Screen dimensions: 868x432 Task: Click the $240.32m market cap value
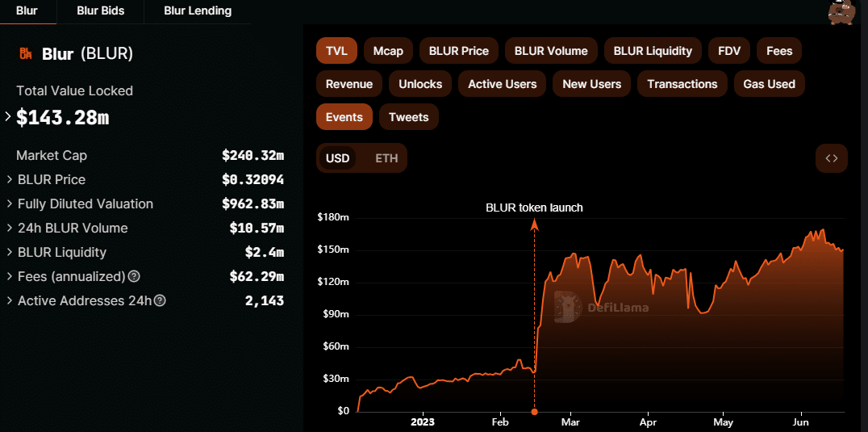253,156
